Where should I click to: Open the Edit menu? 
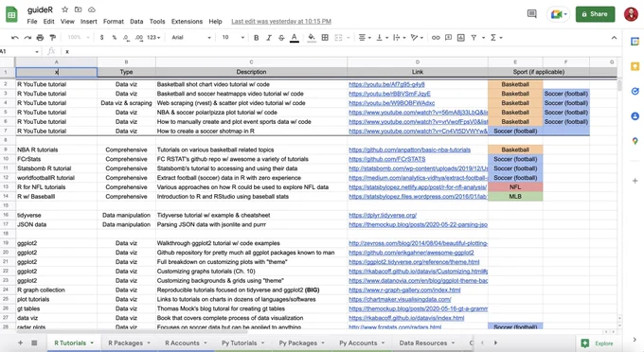point(49,22)
